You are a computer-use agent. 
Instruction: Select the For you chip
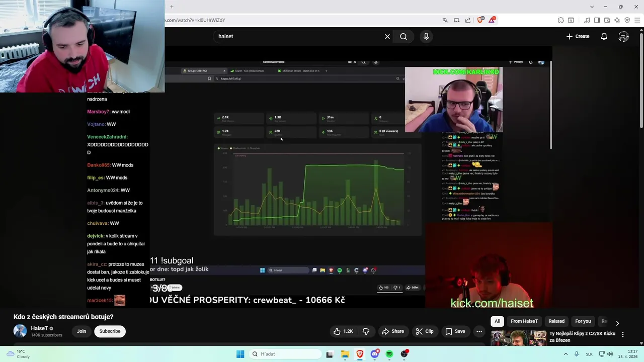click(x=583, y=321)
